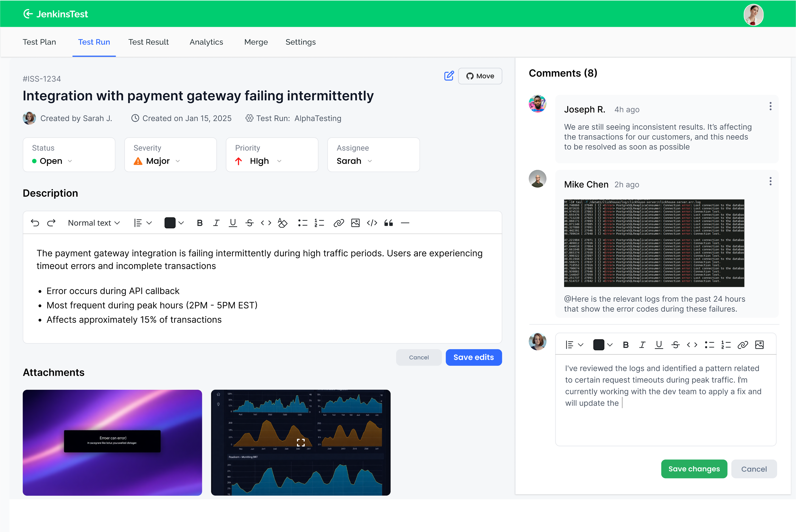Viewport: 796px width, 532px height.
Task: Open the Normal text style dropdown
Action: click(x=94, y=223)
